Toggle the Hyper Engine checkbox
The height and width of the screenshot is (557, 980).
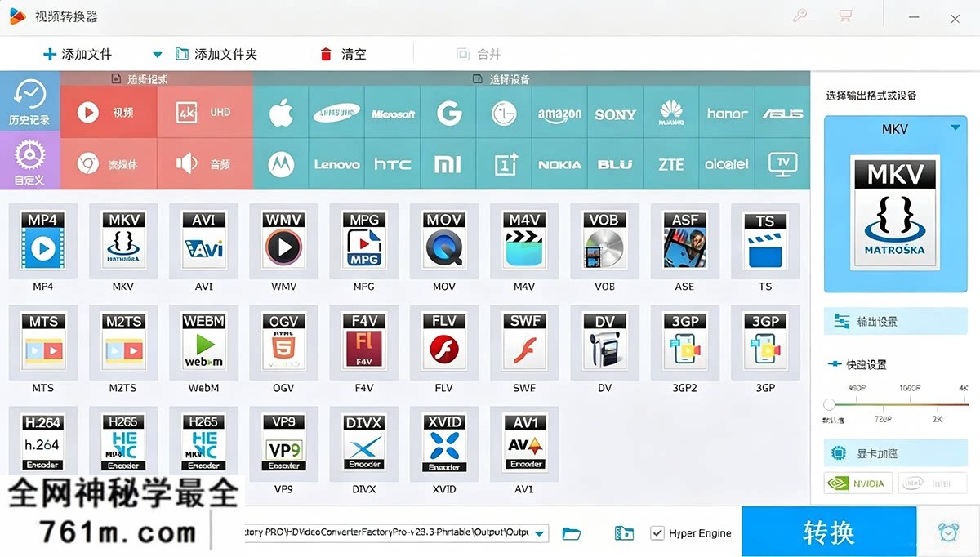657,533
